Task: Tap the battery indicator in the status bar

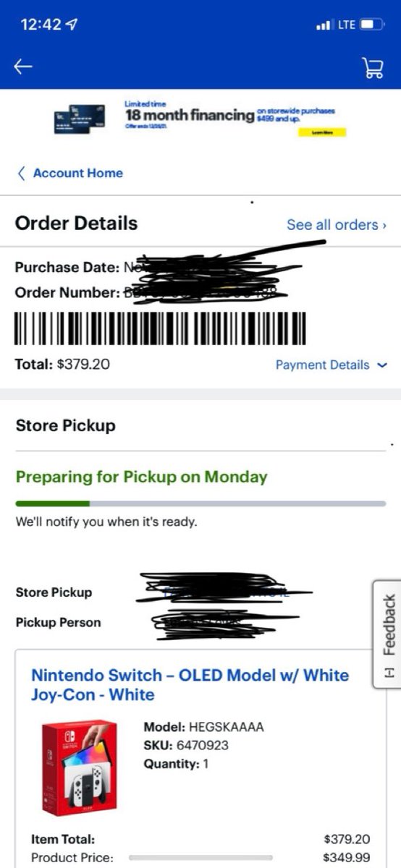Action: pos(371,25)
